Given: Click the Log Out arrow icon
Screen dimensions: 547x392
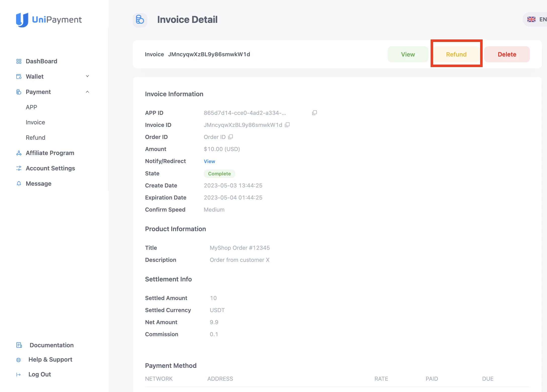Looking at the screenshot, I should click(19, 374).
